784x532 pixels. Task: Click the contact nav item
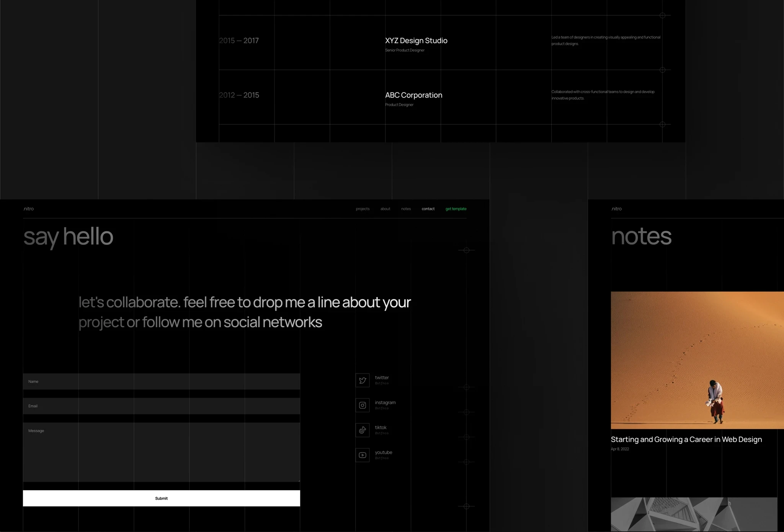tap(428, 209)
